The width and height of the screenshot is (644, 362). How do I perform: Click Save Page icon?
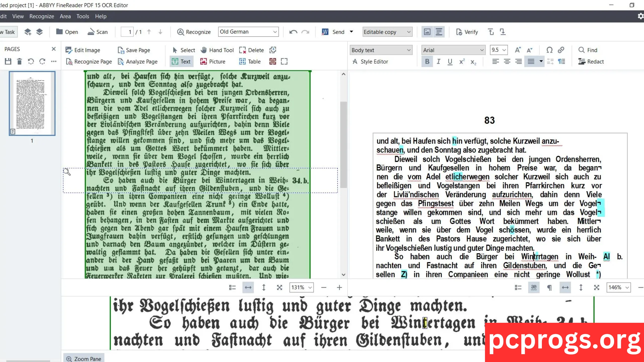pyautogui.click(x=134, y=50)
